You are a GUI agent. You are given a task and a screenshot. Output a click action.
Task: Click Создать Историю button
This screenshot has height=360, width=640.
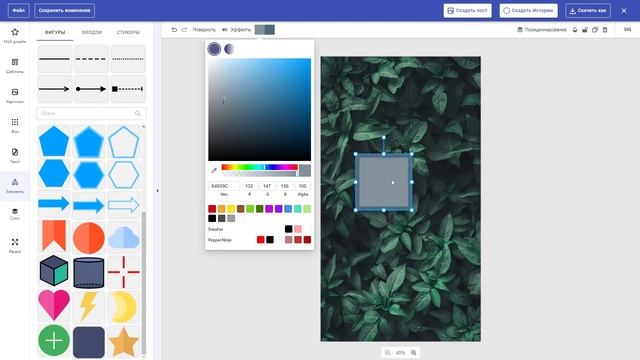tap(529, 11)
